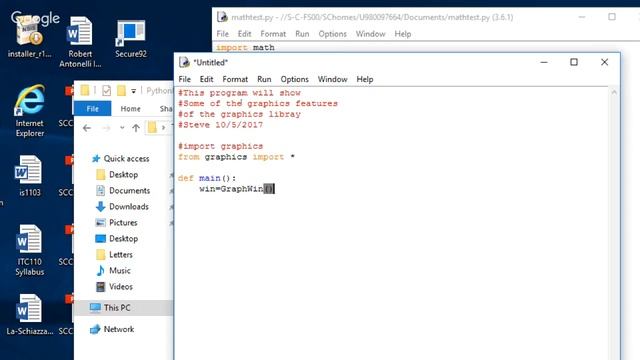640x360 pixels.
Task: Open the Help menu in Untitled window
Action: click(x=364, y=79)
